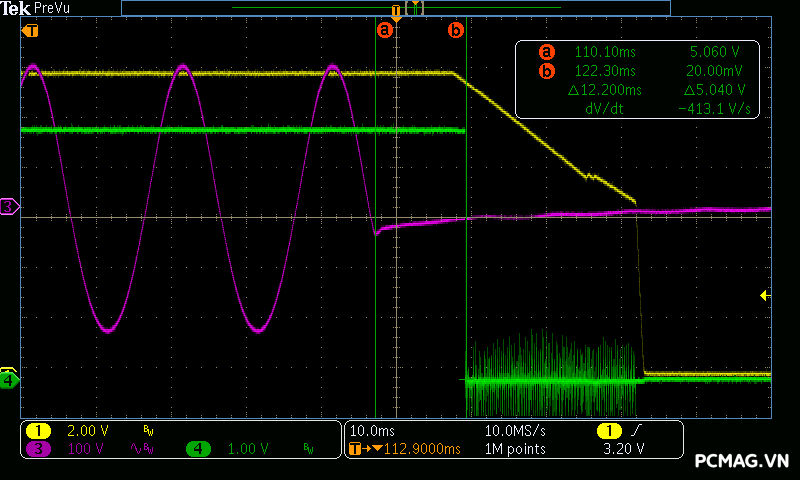
Task: Click the Tek logo
Action: pos(15,8)
